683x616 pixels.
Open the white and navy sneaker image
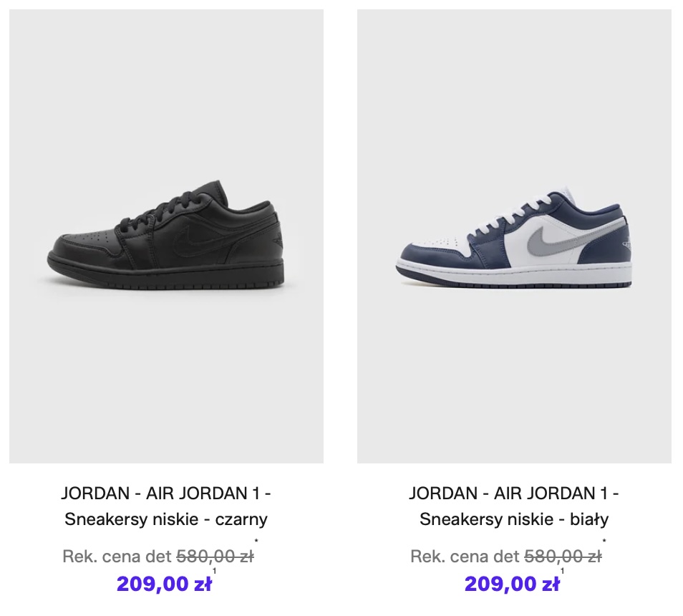point(514,236)
